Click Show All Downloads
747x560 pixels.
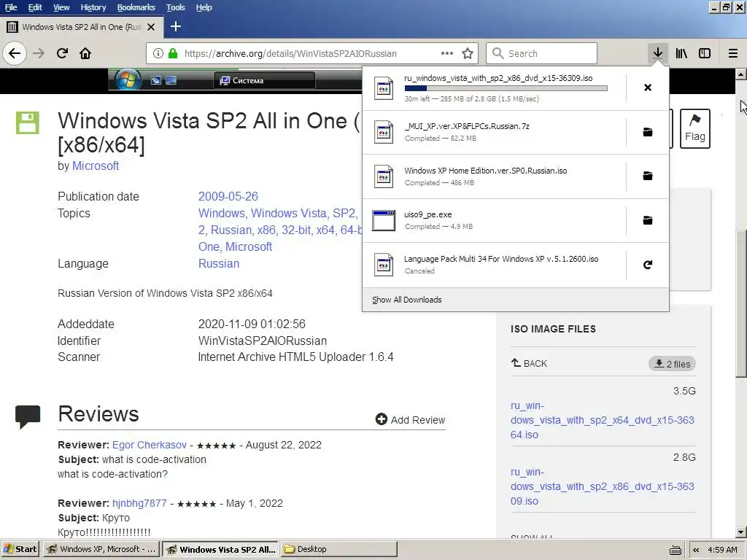click(407, 300)
